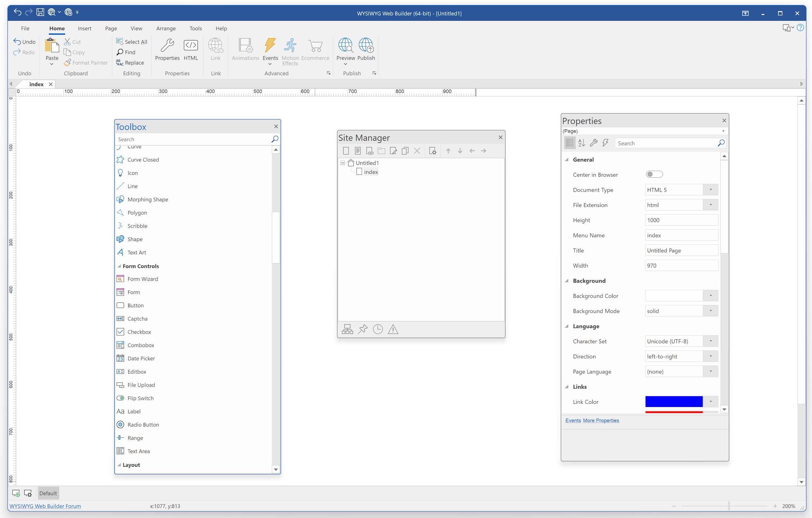Click the More Properties link
The height and width of the screenshot is (518, 812).
pos(601,421)
